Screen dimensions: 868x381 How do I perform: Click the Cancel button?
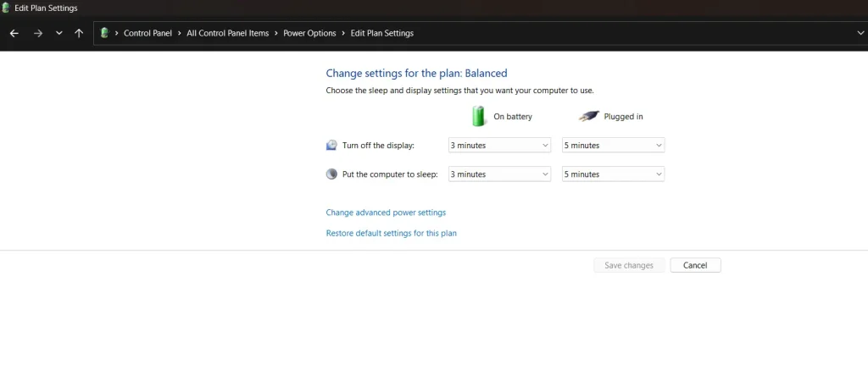click(695, 265)
